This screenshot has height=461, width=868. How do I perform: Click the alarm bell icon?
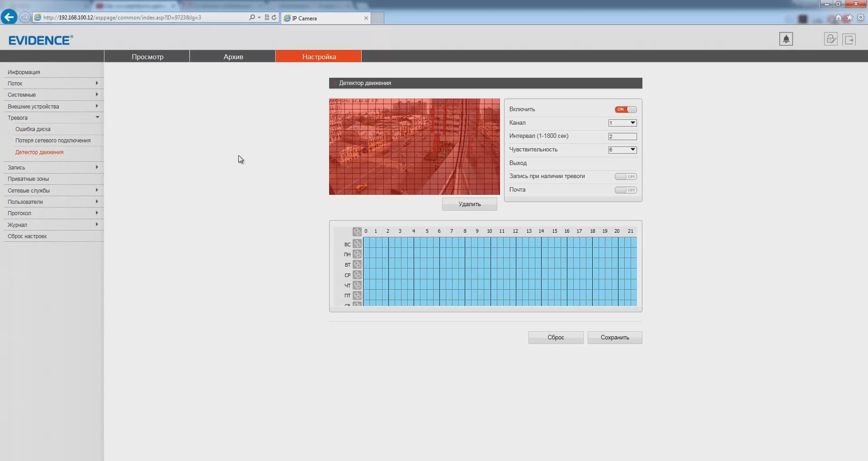point(786,39)
